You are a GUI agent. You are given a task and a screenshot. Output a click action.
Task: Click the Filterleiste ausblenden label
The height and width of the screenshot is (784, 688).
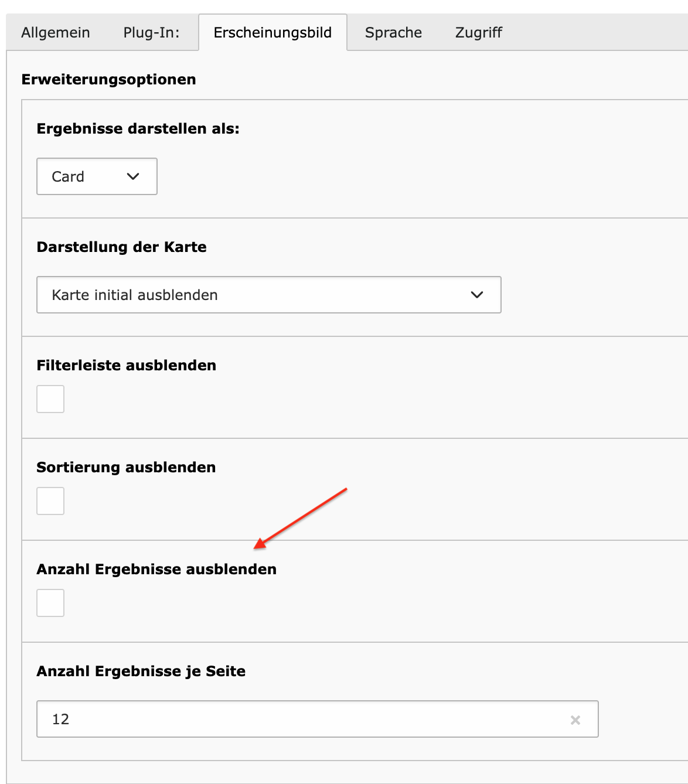(x=127, y=365)
